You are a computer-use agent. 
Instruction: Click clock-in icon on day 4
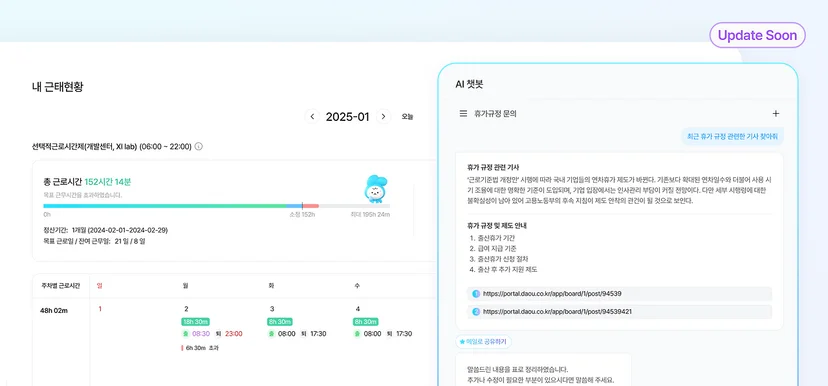coord(357,334)
